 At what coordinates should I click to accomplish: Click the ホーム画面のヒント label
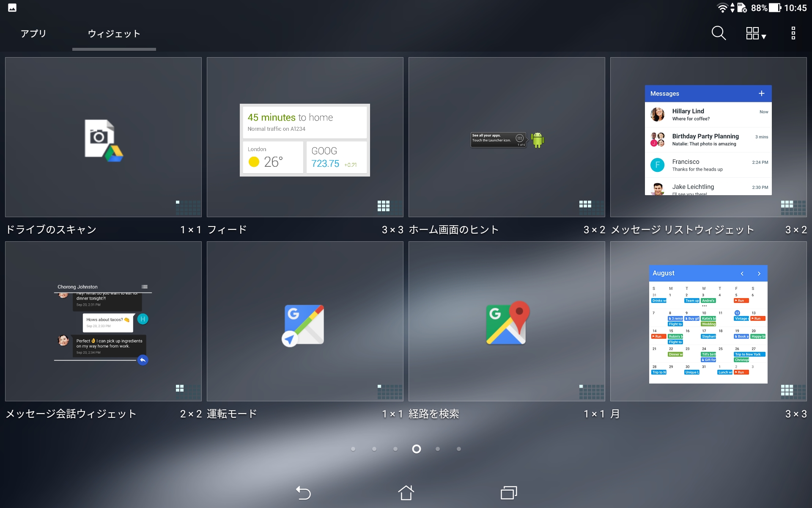(454, 229)
